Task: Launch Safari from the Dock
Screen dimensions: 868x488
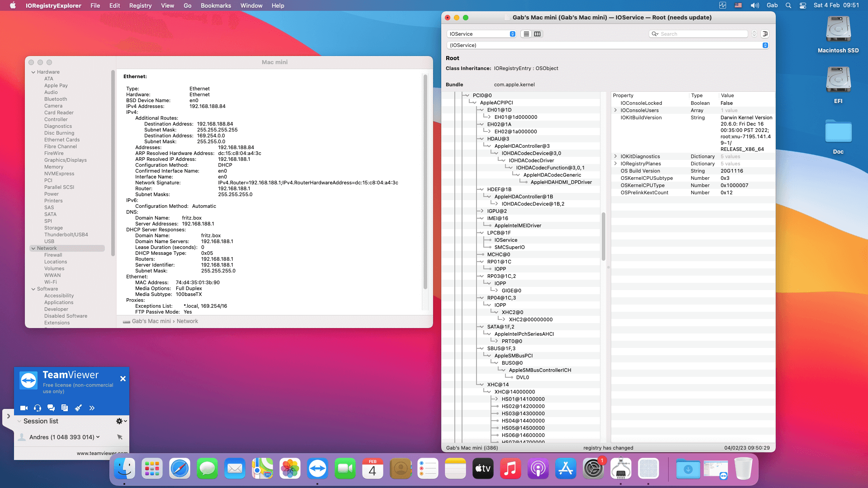Action: pos(179,469)
